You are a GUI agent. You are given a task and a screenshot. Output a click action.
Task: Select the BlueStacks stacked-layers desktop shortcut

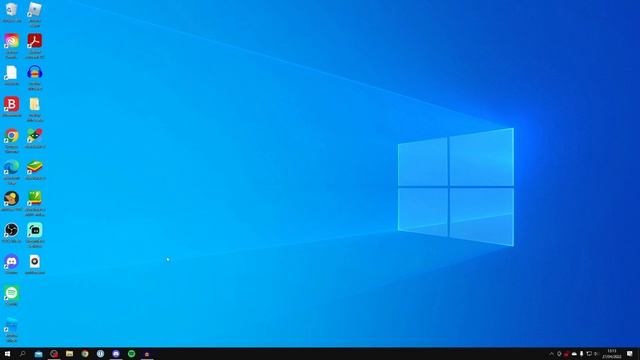click(35, 167)
